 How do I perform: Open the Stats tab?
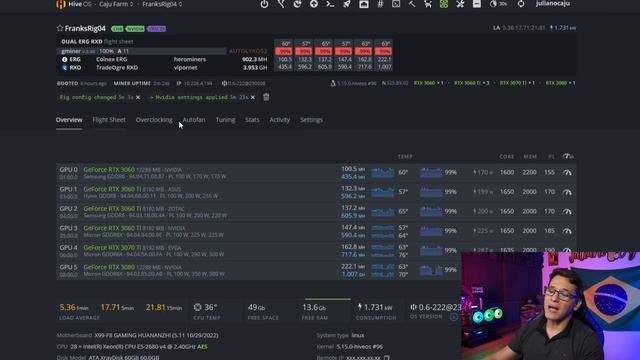pyautogui.click(x=252, y=120)
